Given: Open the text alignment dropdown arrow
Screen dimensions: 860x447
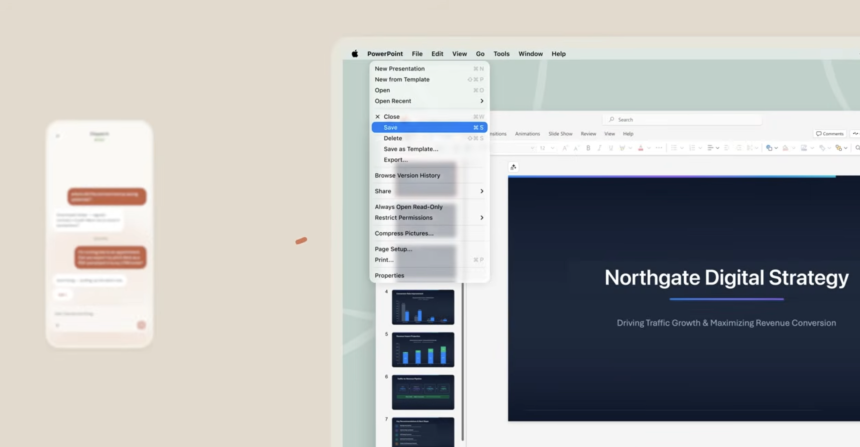Looking at the screenshot, I should pos(717,148).
